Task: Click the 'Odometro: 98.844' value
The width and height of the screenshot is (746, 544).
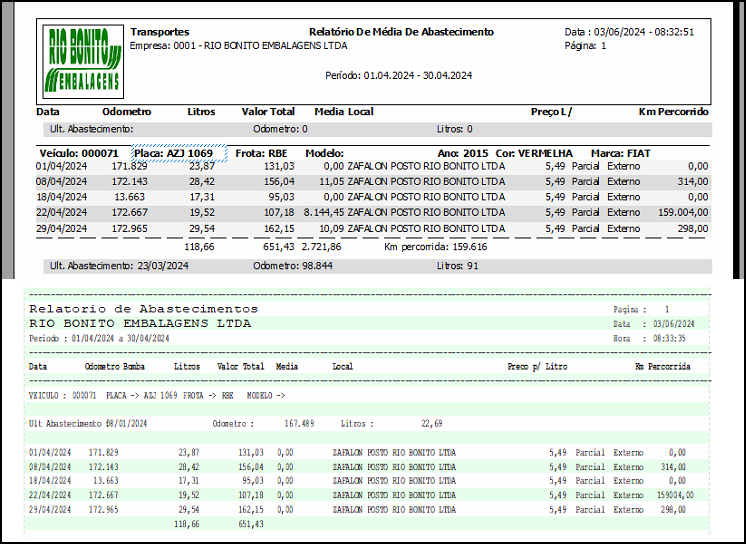Action: (293, 266)
